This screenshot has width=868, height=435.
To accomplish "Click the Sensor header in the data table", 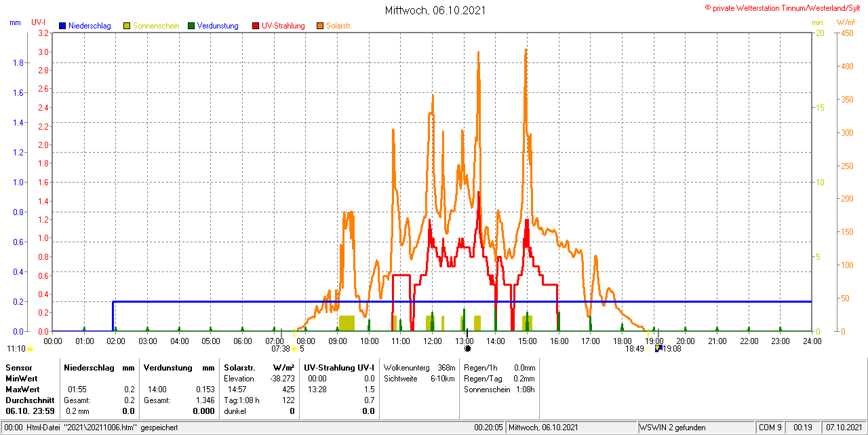I will (x=18, y=367).
